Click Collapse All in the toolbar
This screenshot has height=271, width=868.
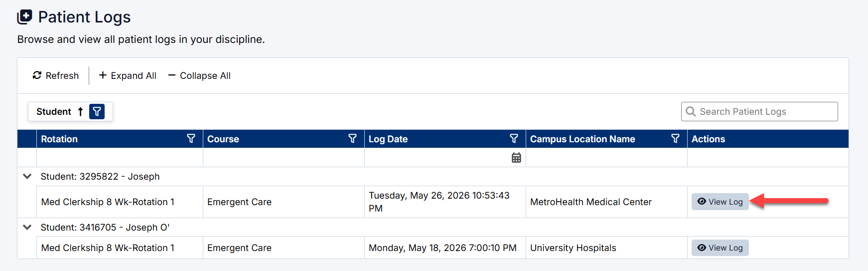[199, 75]
